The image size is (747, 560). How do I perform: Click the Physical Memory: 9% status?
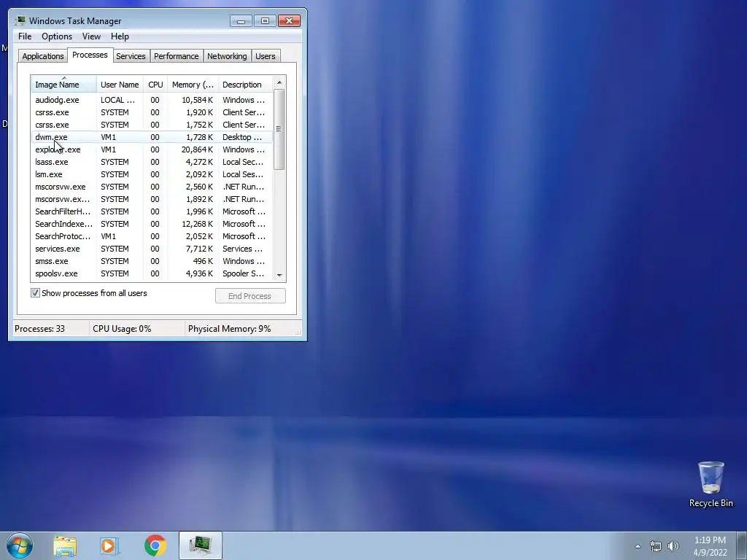(229, 329)
